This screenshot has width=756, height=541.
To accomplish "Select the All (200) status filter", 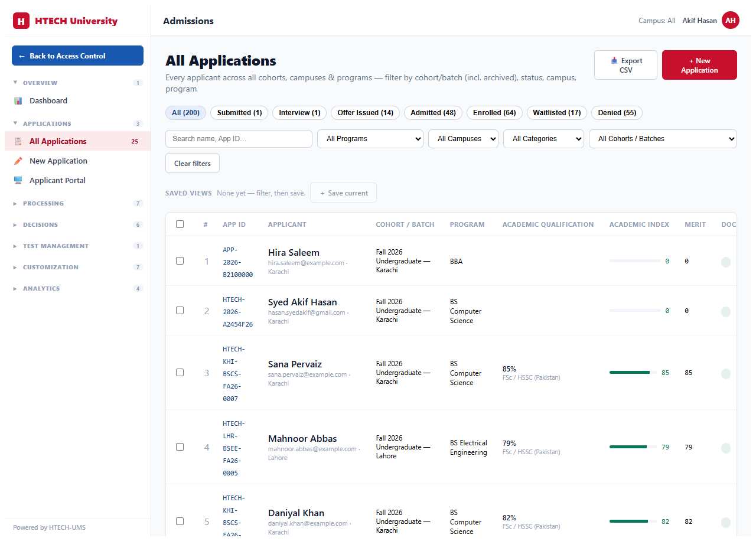I will (185, 113).
